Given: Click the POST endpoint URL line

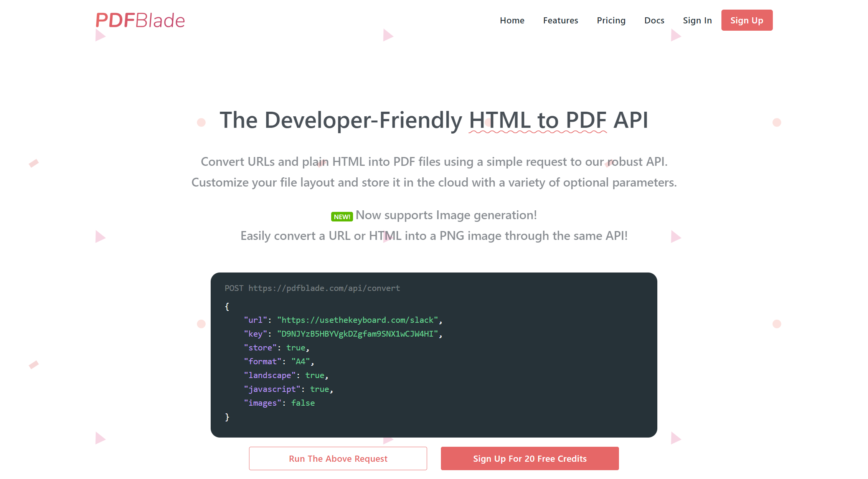Looking at the screenshot, I should 312,288.
